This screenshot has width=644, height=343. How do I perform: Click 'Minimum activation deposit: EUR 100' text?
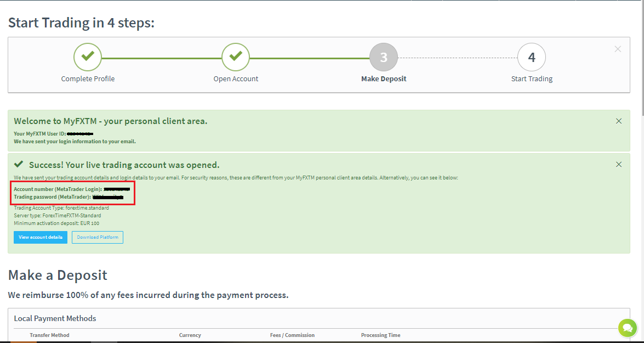[x=56, y=223]
